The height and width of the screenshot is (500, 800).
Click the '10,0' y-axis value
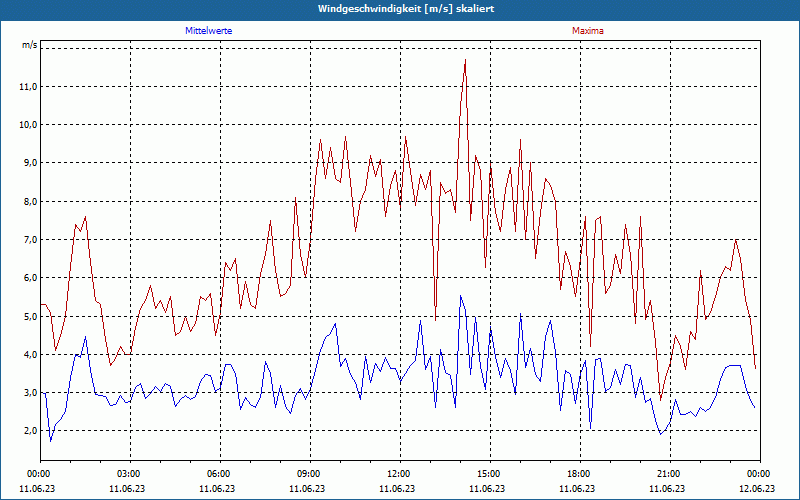click(x=28, y=125)
